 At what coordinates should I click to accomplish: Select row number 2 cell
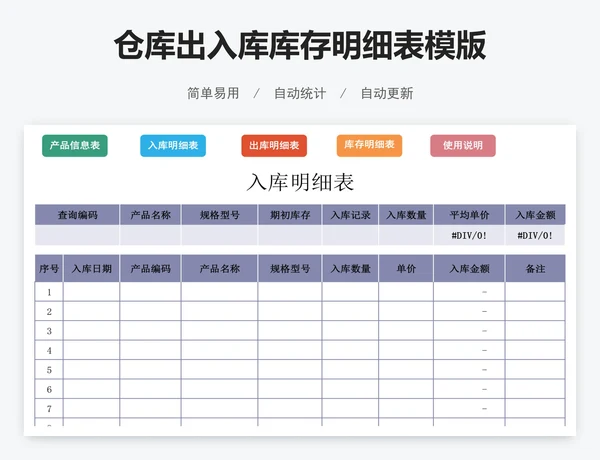coord(49,312)
